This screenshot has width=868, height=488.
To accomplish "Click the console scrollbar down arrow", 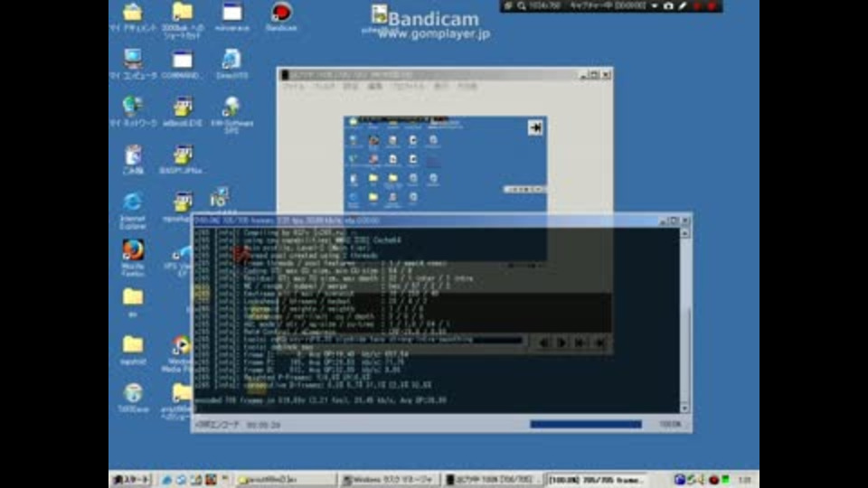I will tap(684, 408).
